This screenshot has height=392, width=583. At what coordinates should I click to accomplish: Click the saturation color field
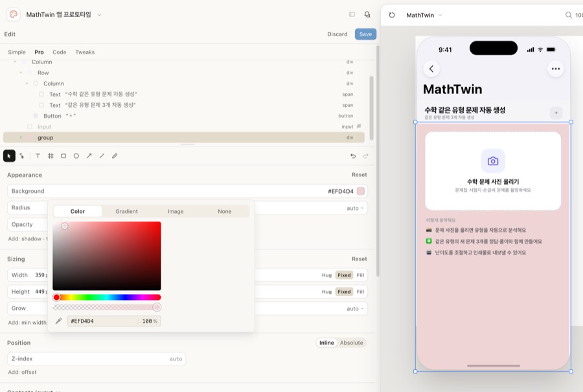[x=107, y=256]
